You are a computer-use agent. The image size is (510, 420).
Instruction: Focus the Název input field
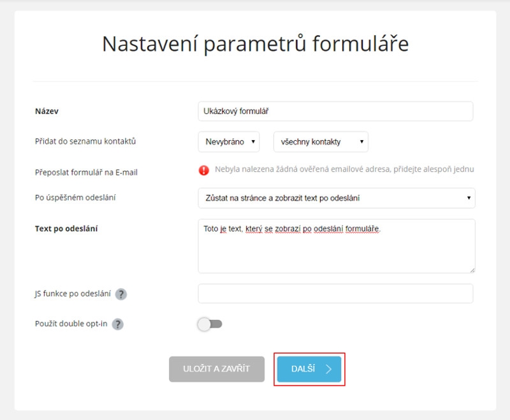pyautogui.click(x=335, y=111)
